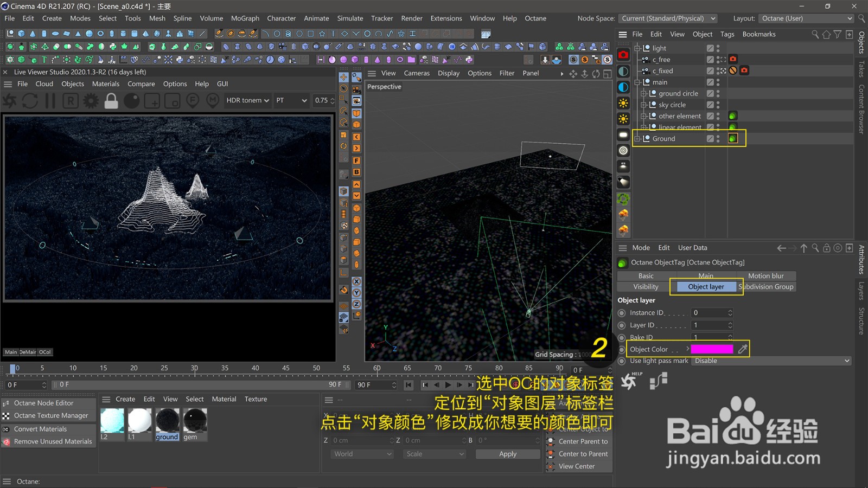
Task: Open Octane help icon in Attributes
Action: point(631,381)
